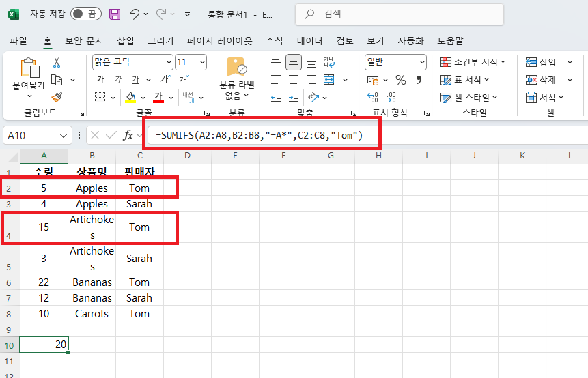The image size is (588, 378).
Task: Click 삽입 button in cells group
Action: pos(540,62)
